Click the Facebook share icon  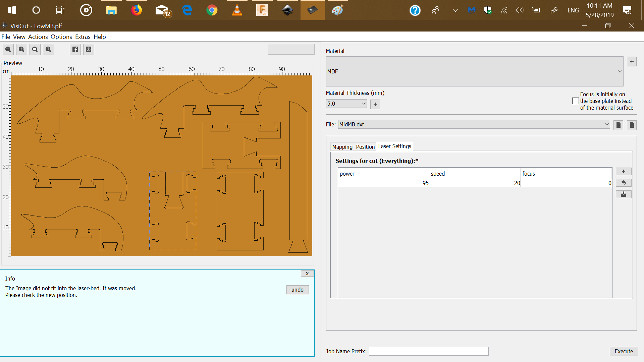tap(75, 50)
